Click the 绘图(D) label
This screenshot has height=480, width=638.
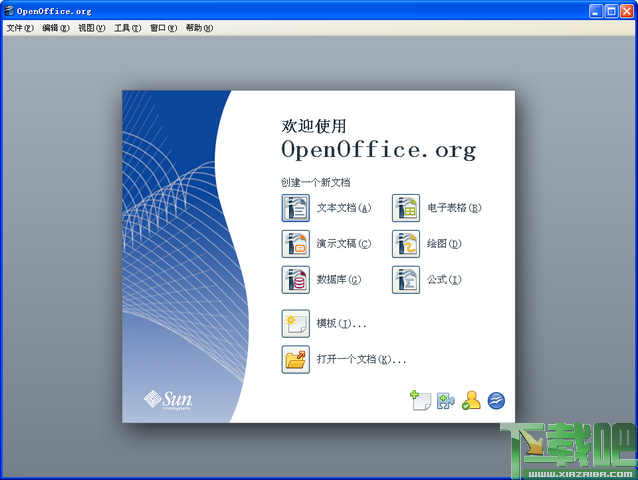(444, 244)
